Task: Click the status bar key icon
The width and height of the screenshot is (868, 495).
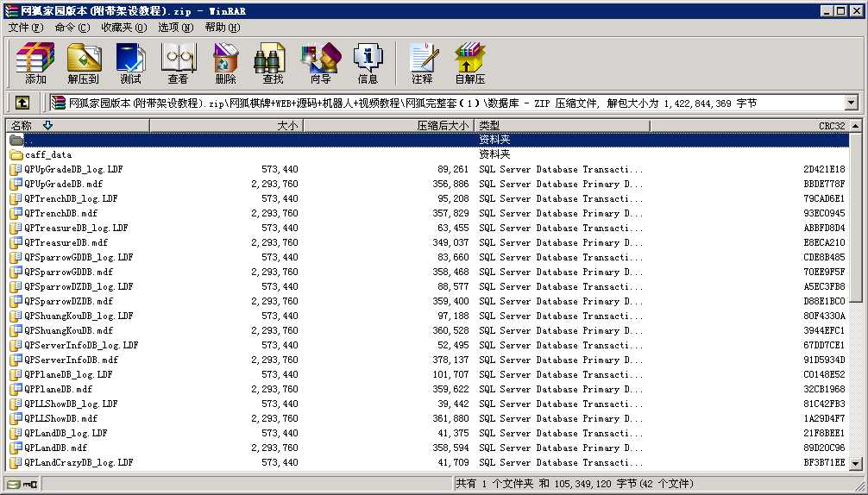Action: (30, 485)
